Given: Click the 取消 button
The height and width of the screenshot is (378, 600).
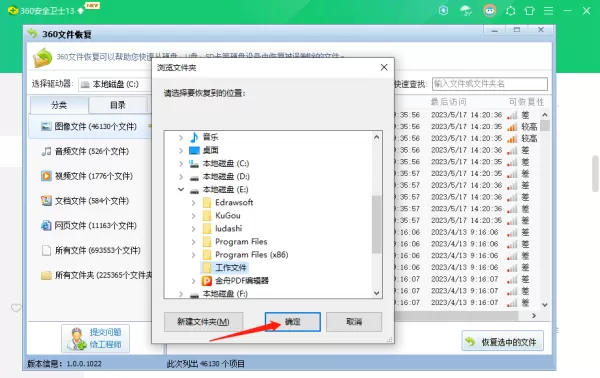Looking at the screenshot, I should (354, 322).
